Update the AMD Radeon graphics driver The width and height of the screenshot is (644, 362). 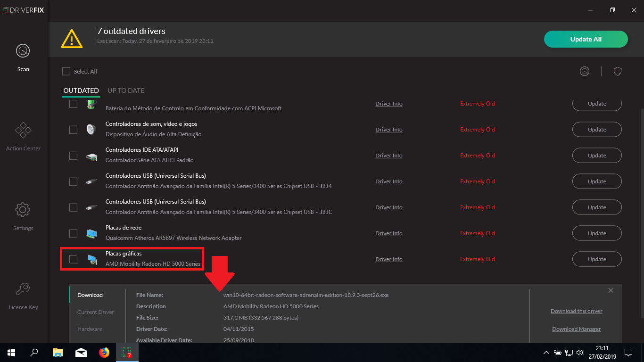coord(597,259)
